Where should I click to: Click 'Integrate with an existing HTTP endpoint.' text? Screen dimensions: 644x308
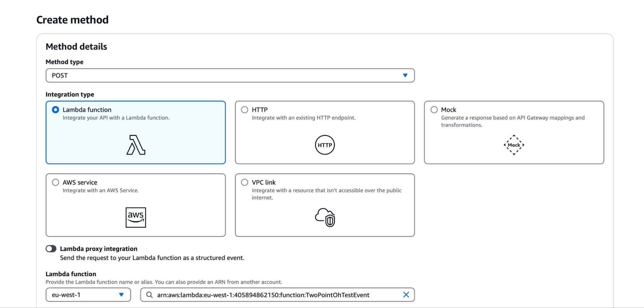click(x=303, y=118)
